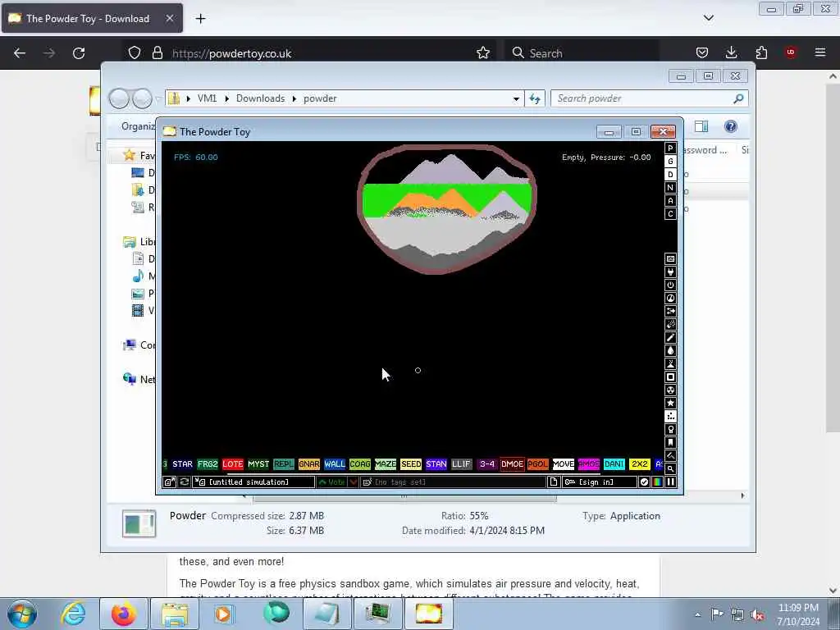This screenshot has width=840, height=630.
Task: Expand the Explorer address bar dropdown
Action: [516, 98]
